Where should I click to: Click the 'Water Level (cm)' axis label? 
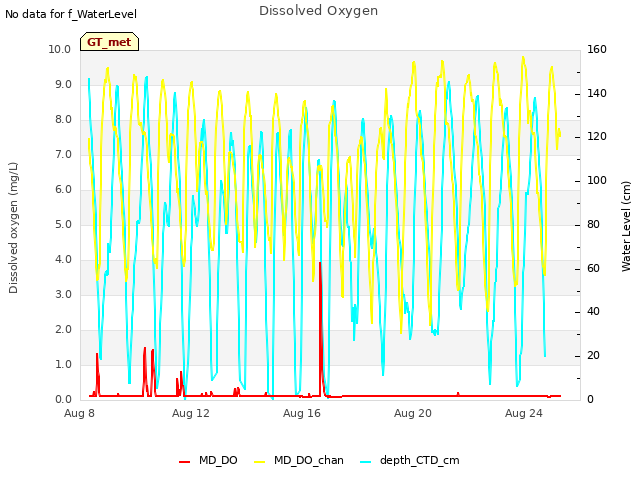[x=626, y=227]
